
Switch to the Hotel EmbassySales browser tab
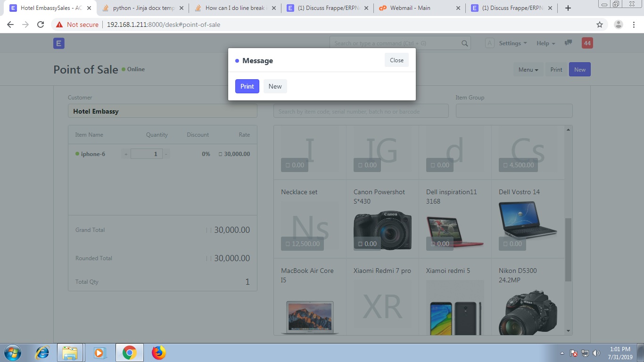(51, 8)
